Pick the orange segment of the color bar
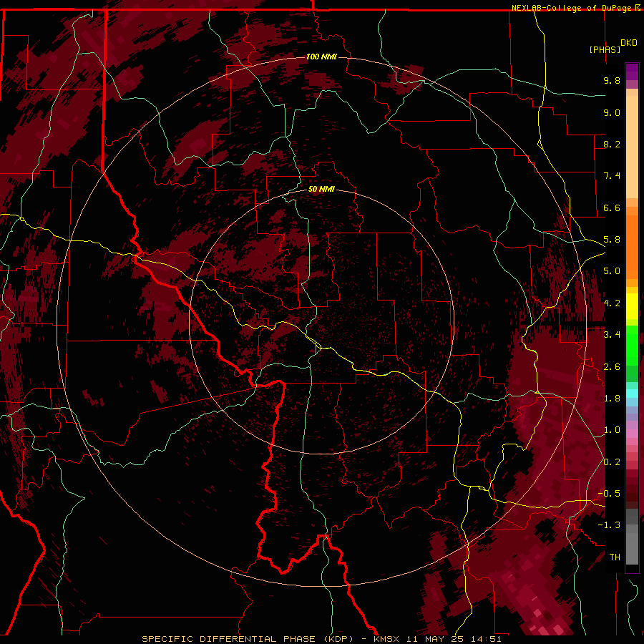Viewport: 644px width, 644px height. coord(632,246)
